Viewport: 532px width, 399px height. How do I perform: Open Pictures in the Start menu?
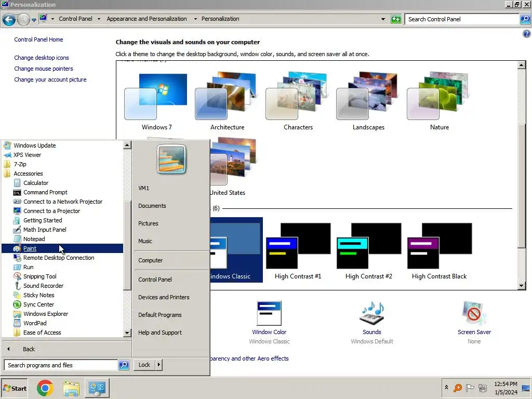(148, 223)
